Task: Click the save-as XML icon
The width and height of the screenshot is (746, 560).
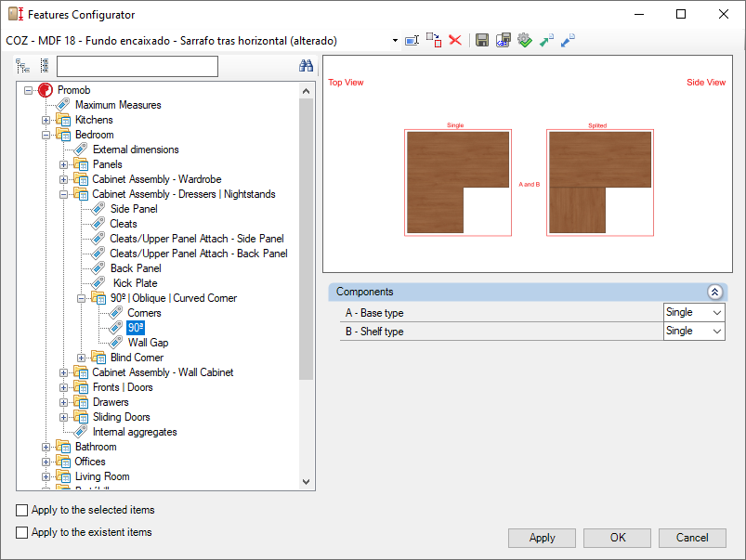Action: pyautogui.click(x=504, y=41)
